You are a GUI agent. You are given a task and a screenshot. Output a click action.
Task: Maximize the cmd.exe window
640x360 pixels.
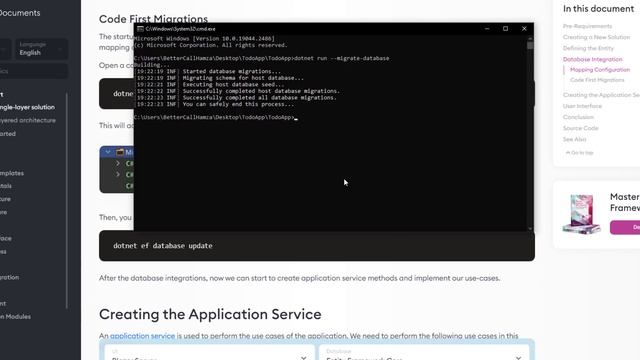click(505, 29)
